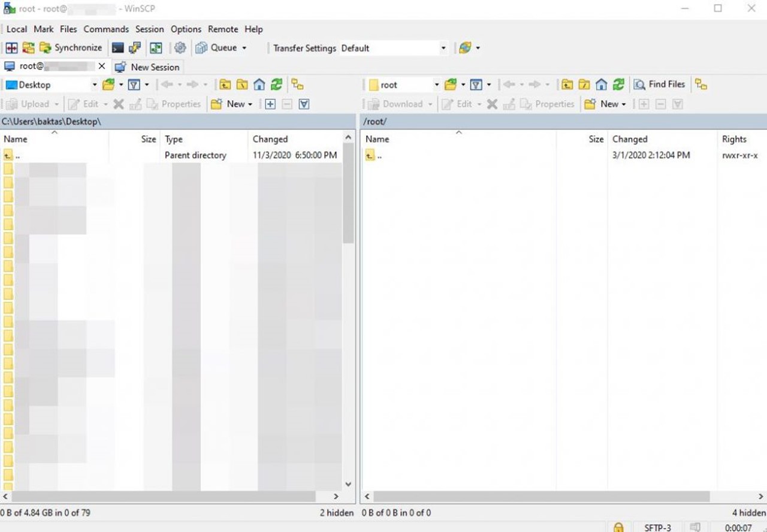Open the Mark menu
Image resolution: width=767 pixels, height=532 pixels.
coord(44,29)
